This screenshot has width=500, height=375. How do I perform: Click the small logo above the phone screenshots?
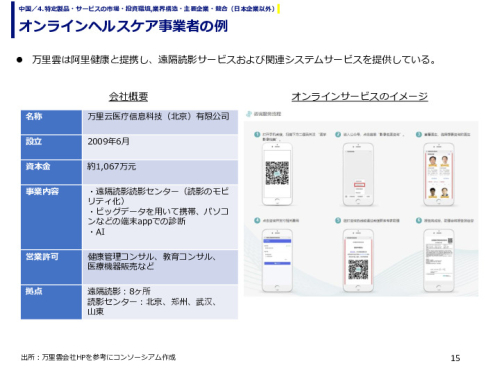tap(249, 114)
